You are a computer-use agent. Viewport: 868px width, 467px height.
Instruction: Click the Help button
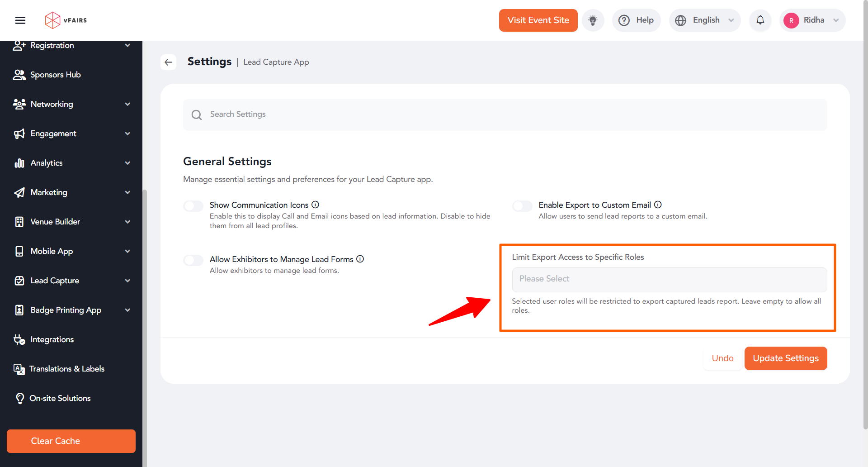(637, 20)
